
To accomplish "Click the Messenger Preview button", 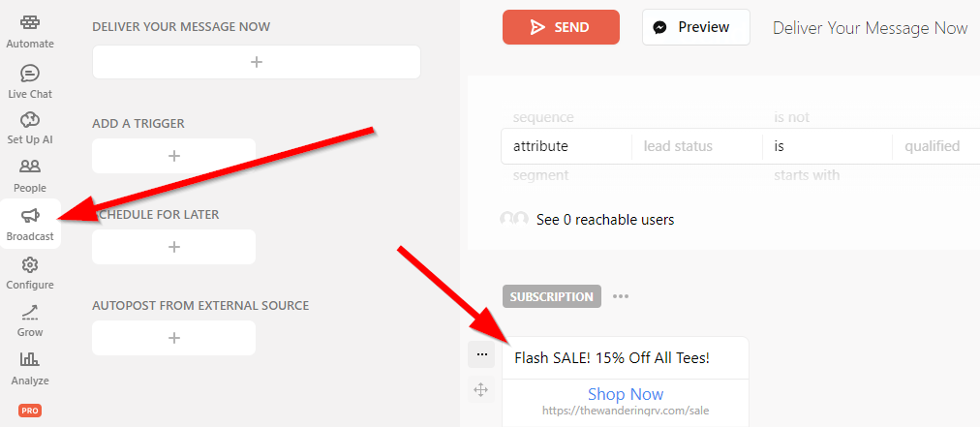I will [695, 27].
